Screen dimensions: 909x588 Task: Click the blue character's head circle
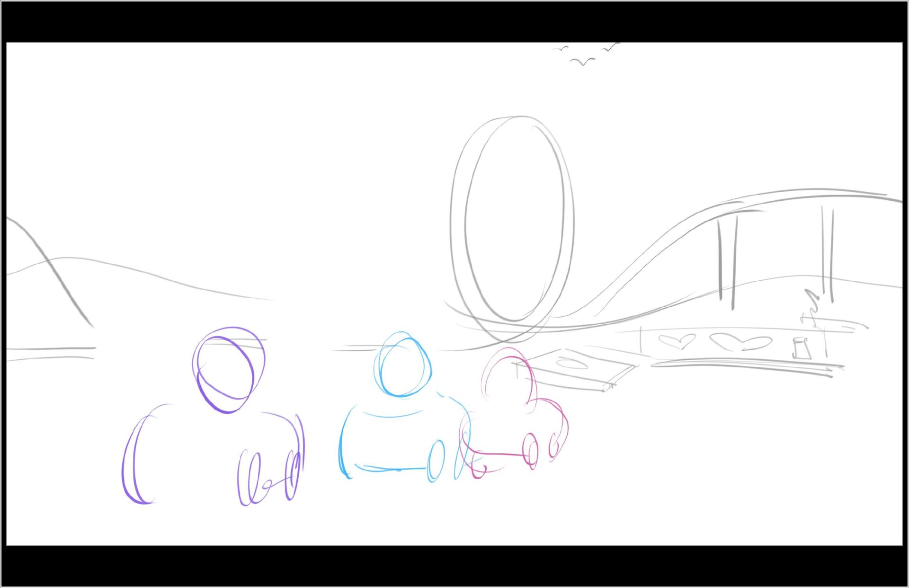click(402, 365)
